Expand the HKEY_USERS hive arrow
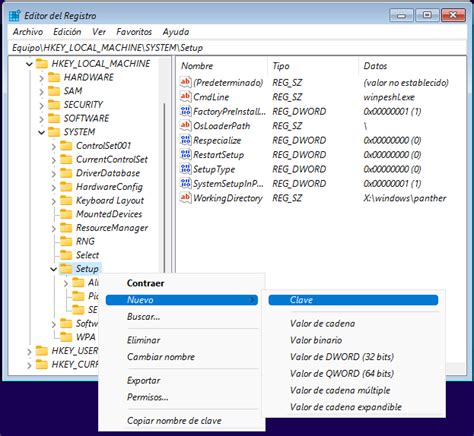 tap(29, 351)
